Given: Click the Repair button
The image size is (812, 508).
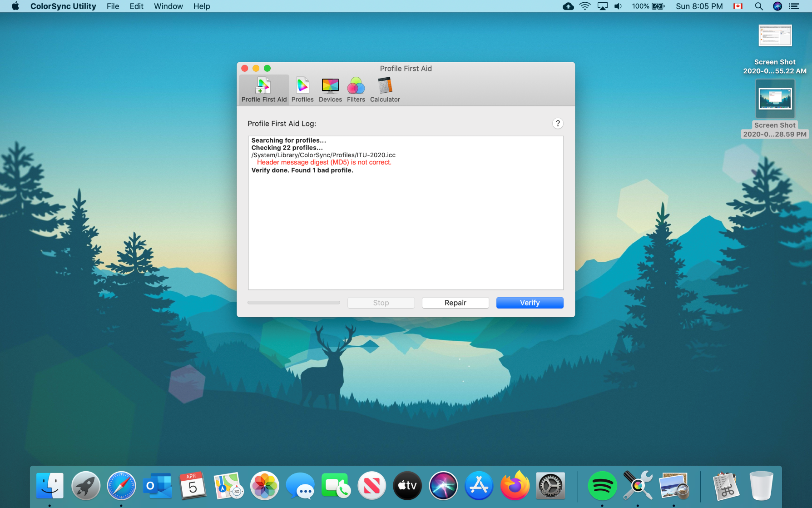Looking at the screenshot, I should point(456,303).
